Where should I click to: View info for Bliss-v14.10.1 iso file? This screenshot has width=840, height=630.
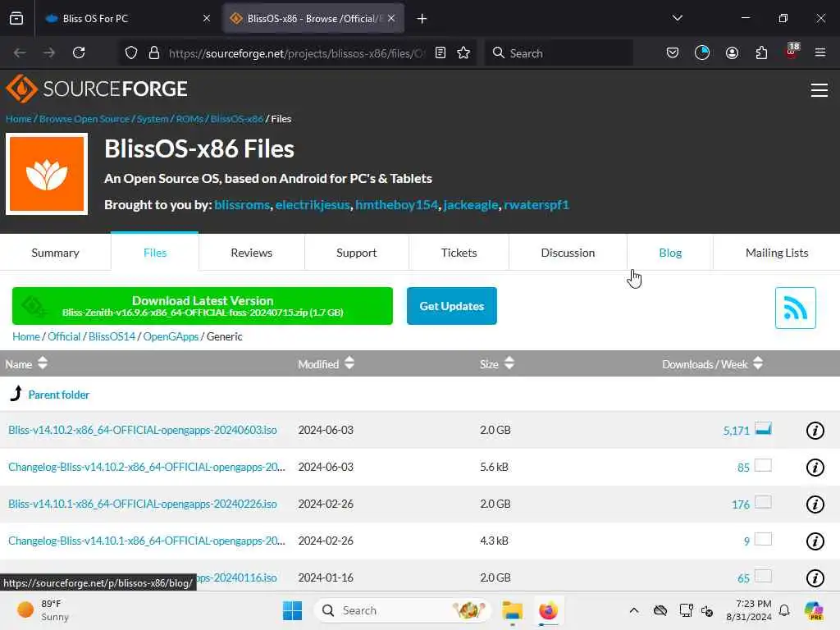point(815,504)
